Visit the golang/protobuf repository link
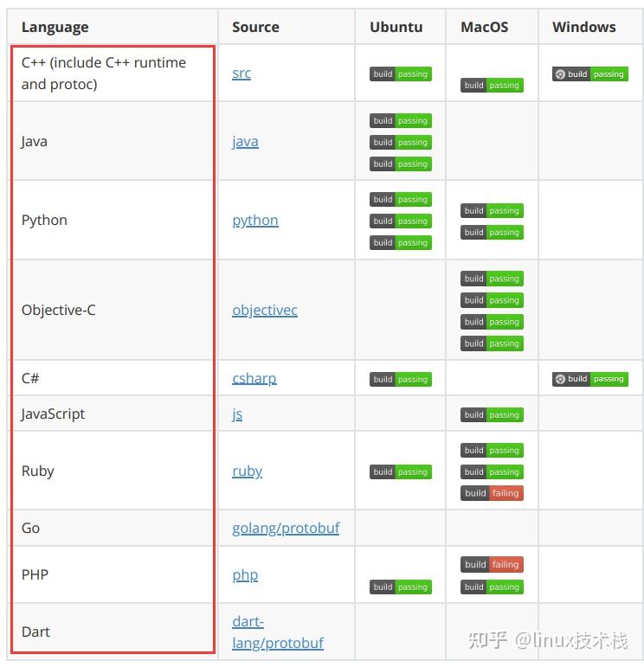The height and width of the screenshot is (667, 644). (x=286, y=528)
